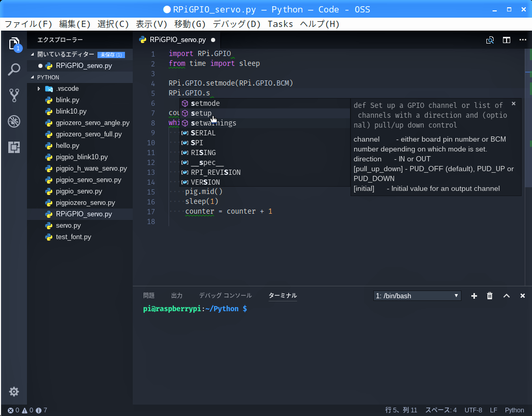Open the Debug view in activity bar
This screenshot has height=416, width=532.
[x=14, y=121]
